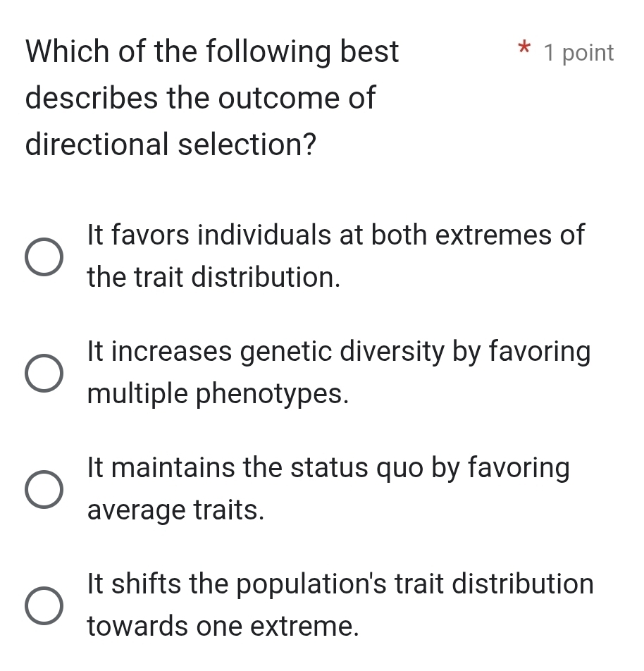This screenshot has width=644, height=671.
Task: Click the fourth answer's radio circle
Action: click(x=44, y=606)
